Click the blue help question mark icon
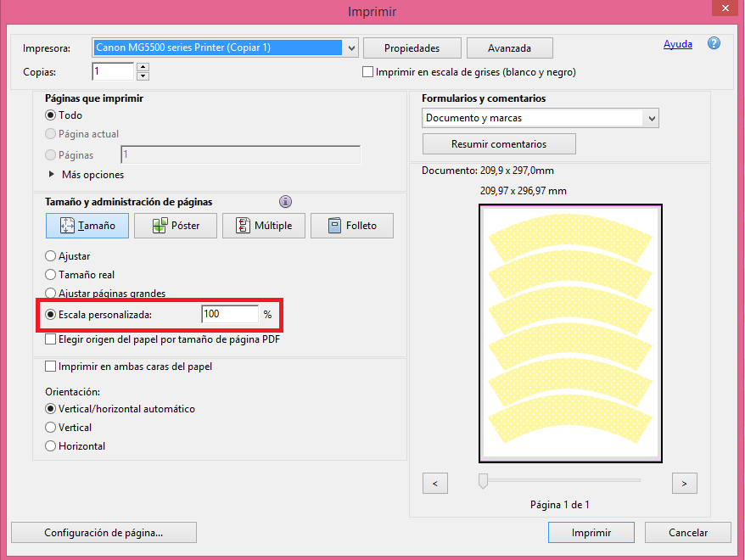This screenshot has width=745, height=560. coord(714,44)
